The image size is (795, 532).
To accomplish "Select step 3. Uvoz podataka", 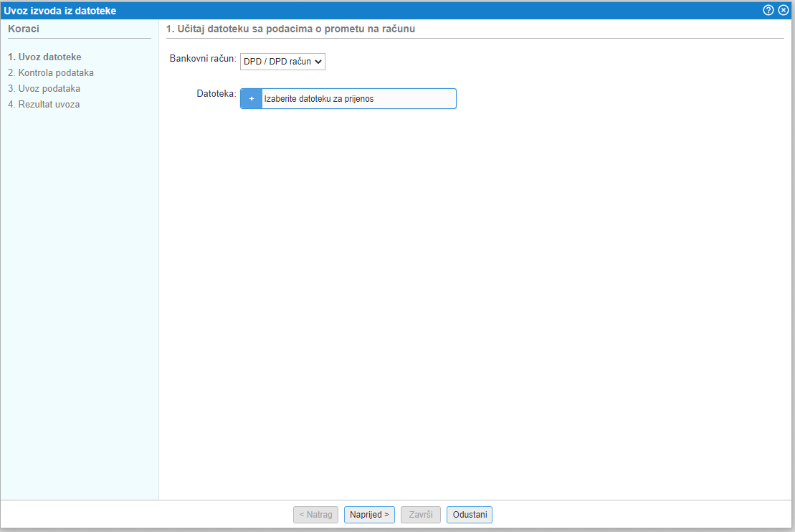I will tap(44, 88).
